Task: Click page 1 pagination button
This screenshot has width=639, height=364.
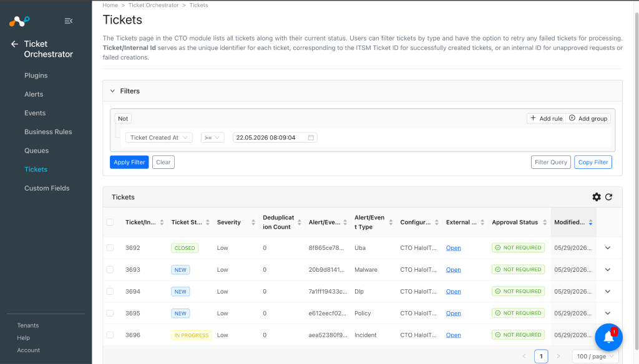Action: coord(541,357)
